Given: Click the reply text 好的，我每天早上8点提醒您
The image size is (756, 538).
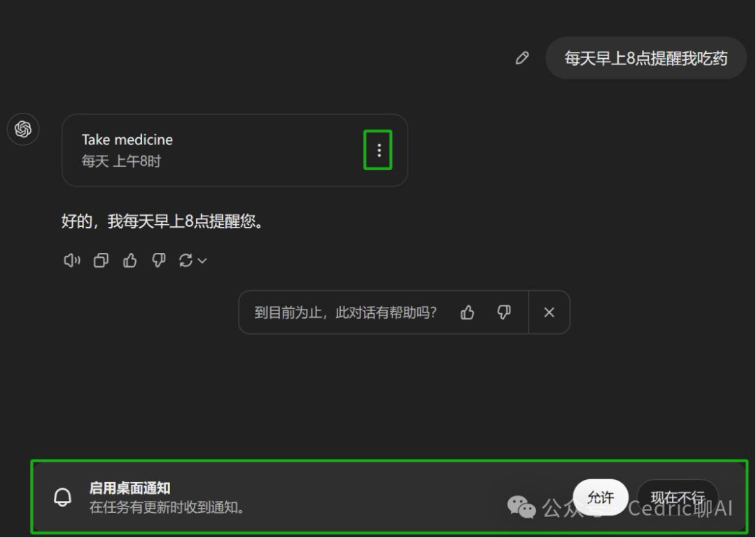Looking at the screenshot, I should [162, 221].
